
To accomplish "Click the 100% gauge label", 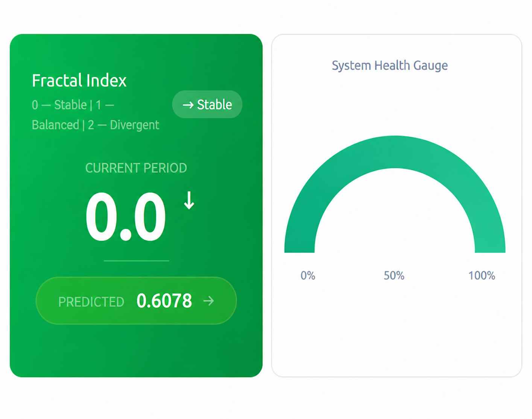I will tap(482, 276).
